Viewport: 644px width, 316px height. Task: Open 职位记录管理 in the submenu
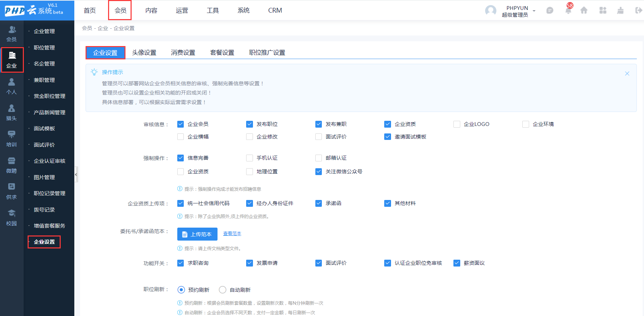click(49, 193)
